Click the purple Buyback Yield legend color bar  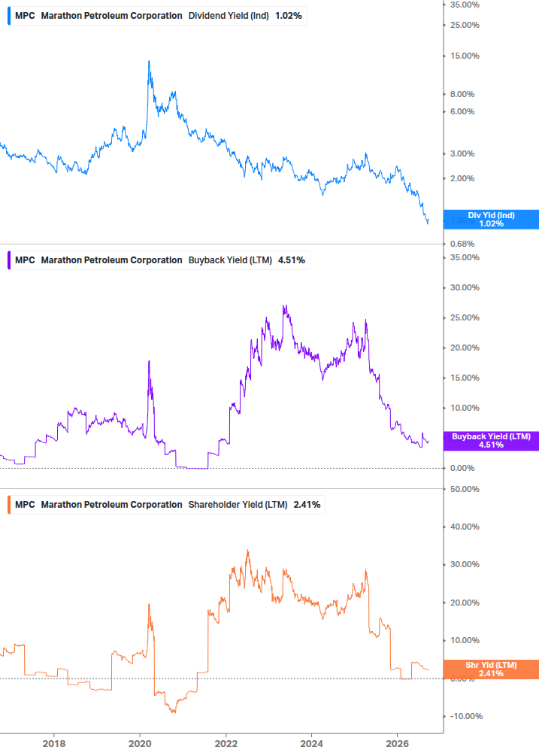point(9,260)
